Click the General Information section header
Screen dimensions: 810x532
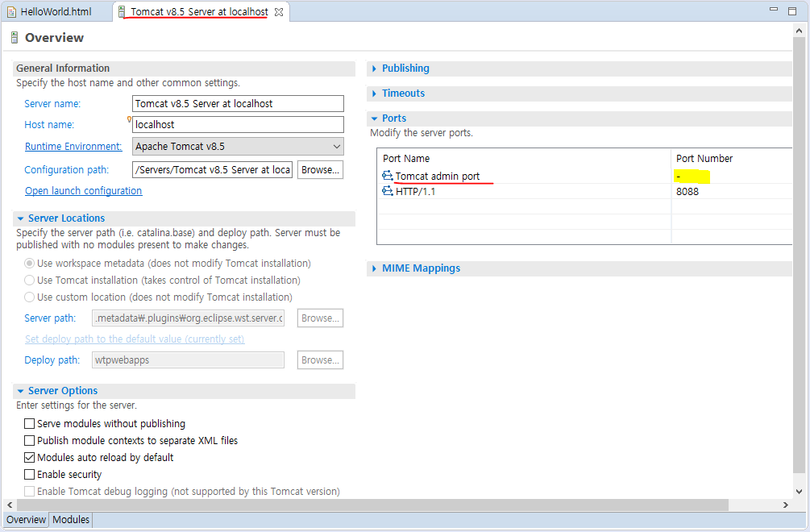click(x=184, y=69)
